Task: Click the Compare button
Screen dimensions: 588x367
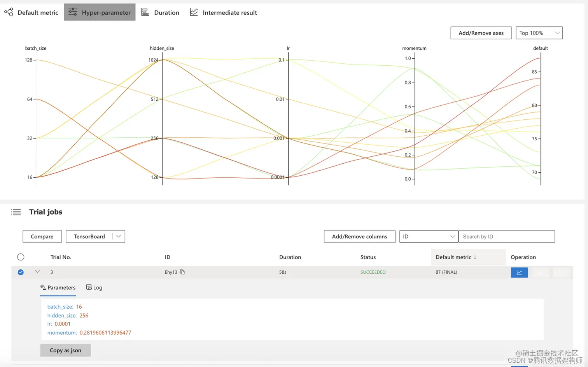Action: 42,236
